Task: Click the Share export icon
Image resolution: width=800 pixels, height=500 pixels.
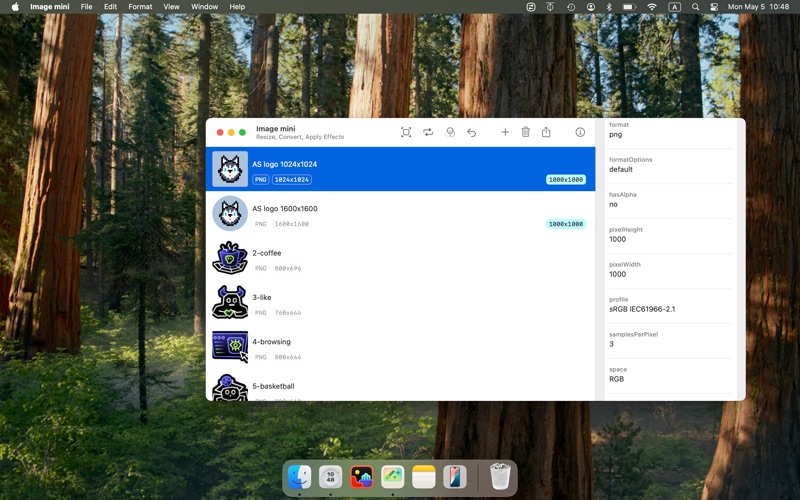Action: (546, 132)
